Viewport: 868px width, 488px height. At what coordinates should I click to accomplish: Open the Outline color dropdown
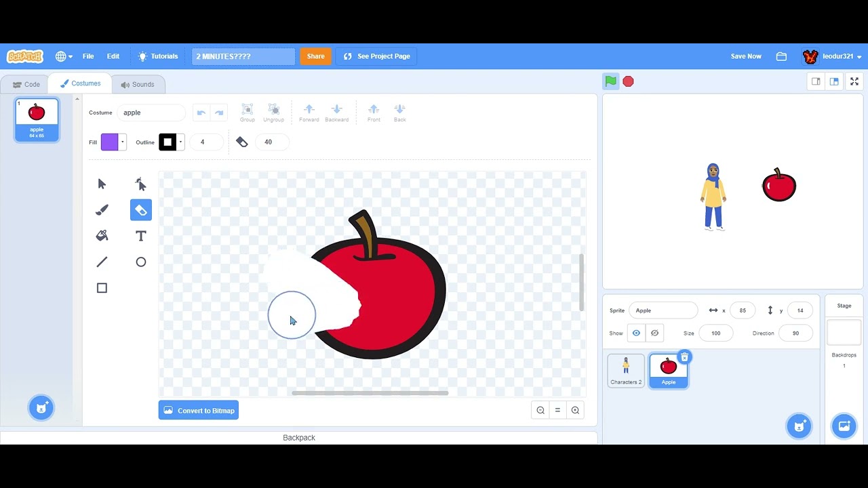(172, 142)
